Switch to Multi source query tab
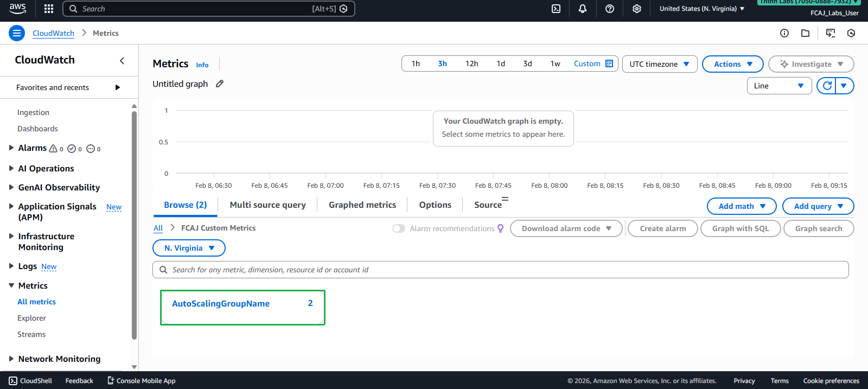The width and height of the screenshot is (868, 389). (x=267, y=205)
